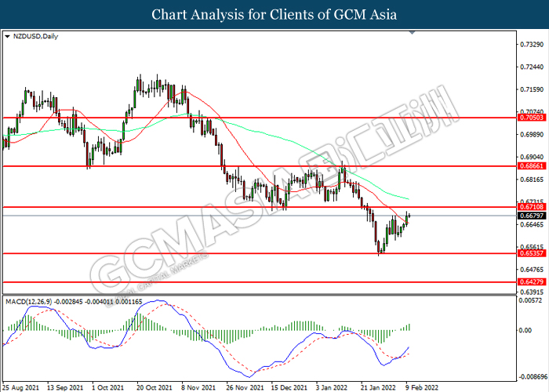The image size is (549, 392).
Task: Click the Chart Analysis for Clients title
Action: [274, 15]
